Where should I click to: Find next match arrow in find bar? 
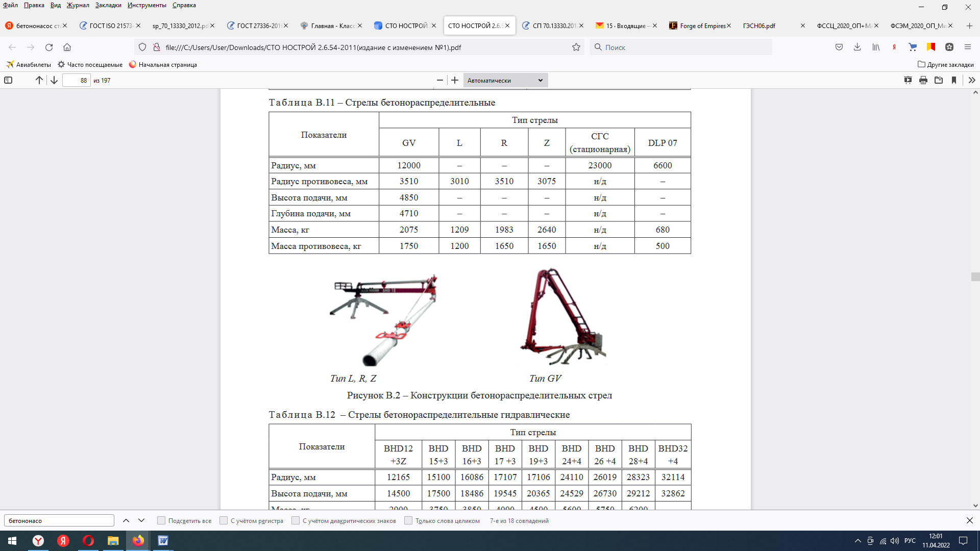(x=141, y=520)
